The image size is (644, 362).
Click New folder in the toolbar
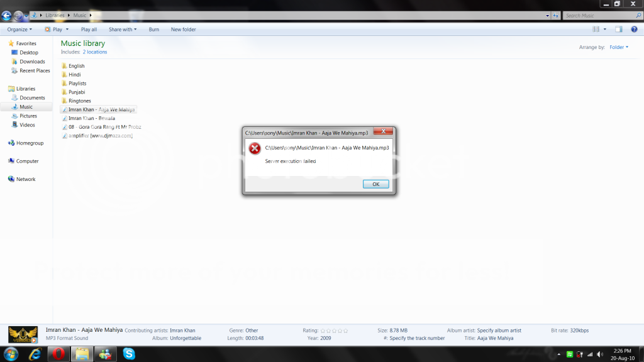tap(183, 30)
